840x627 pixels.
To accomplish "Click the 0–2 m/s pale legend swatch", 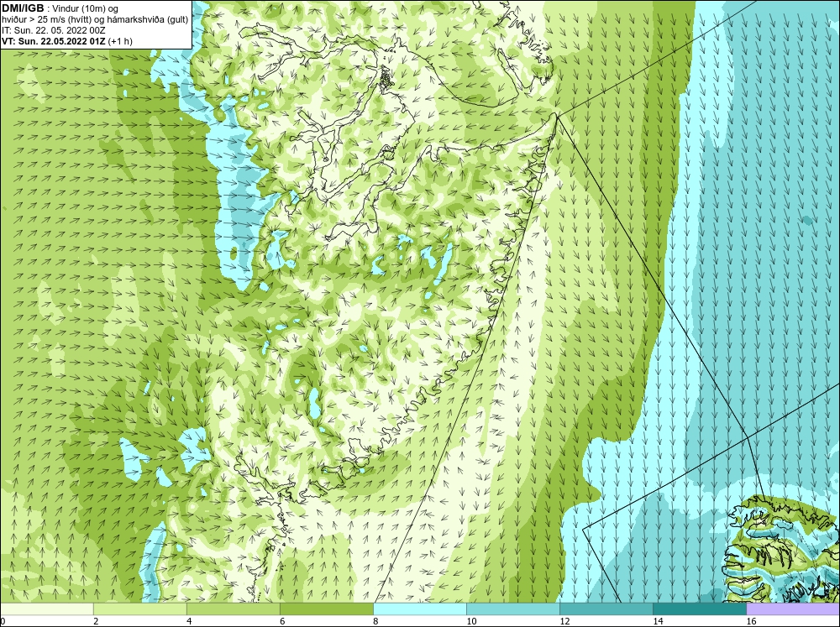I will click(47, 609).
